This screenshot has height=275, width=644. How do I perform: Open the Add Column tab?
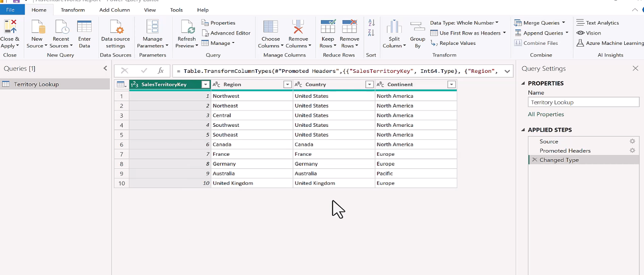point(115,10)
